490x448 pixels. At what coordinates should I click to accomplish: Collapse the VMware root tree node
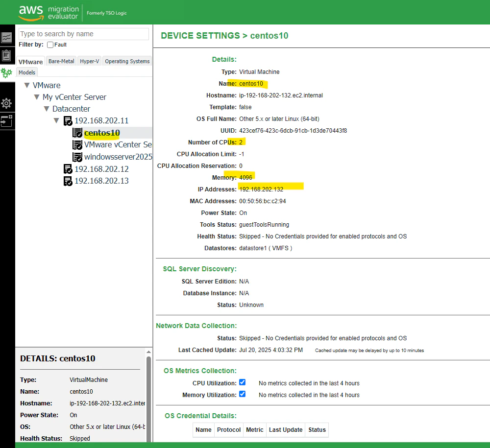[27, 85]
